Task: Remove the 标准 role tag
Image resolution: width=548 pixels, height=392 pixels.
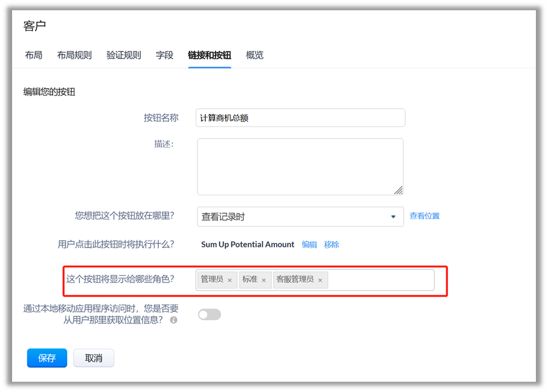Action: tap(263, 280)
